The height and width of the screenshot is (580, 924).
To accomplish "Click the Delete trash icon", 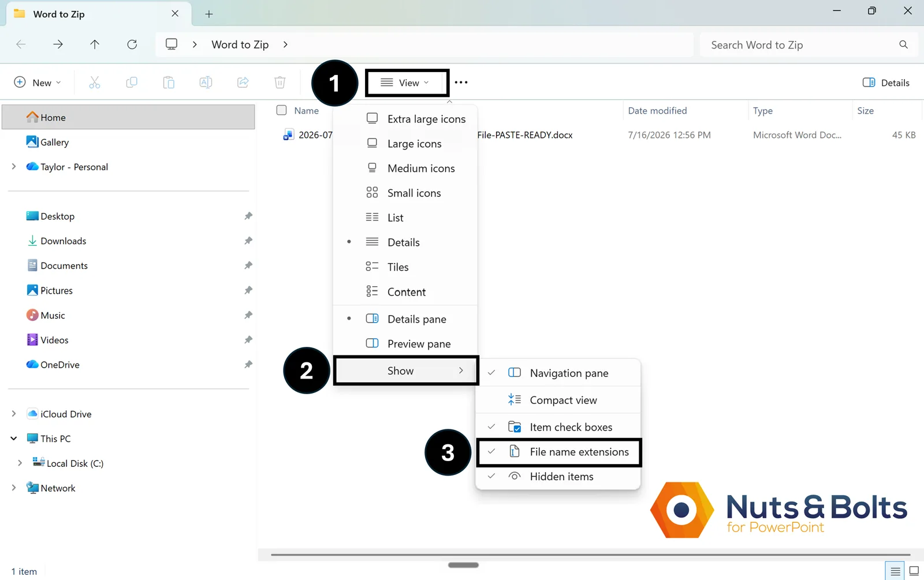I will tap(280, 83).
